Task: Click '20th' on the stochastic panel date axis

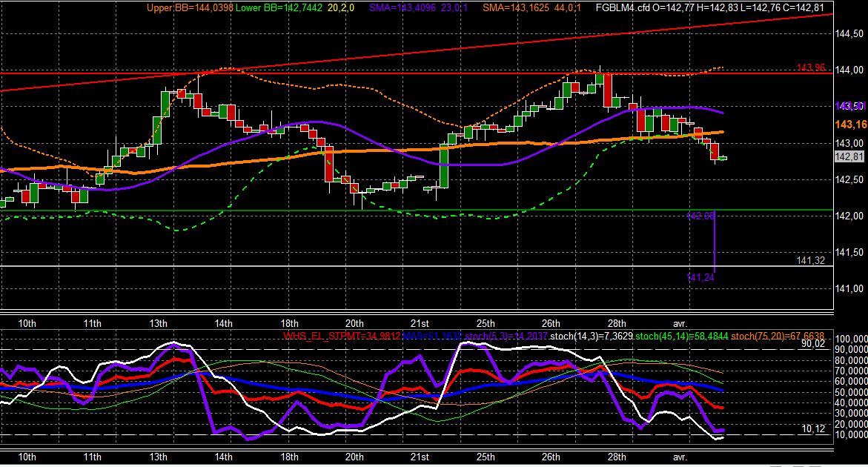Action: [x=354, y=457]
